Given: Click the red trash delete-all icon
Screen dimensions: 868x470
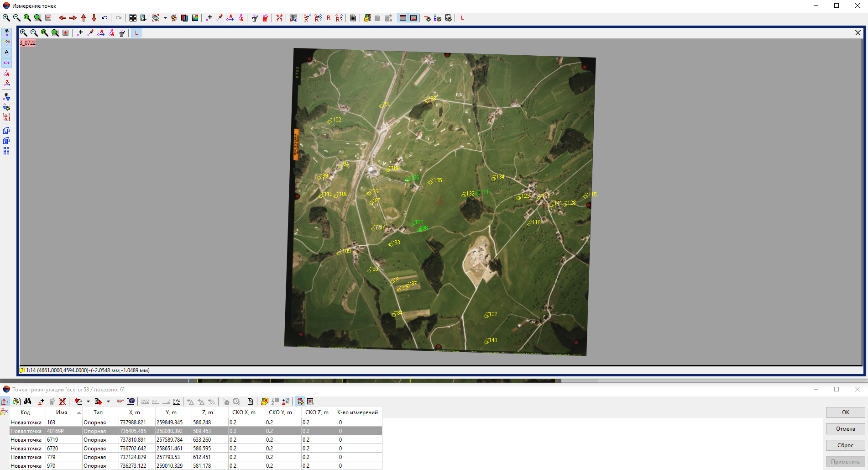Looking at the screenshot, I should click(x=265, y=18).
